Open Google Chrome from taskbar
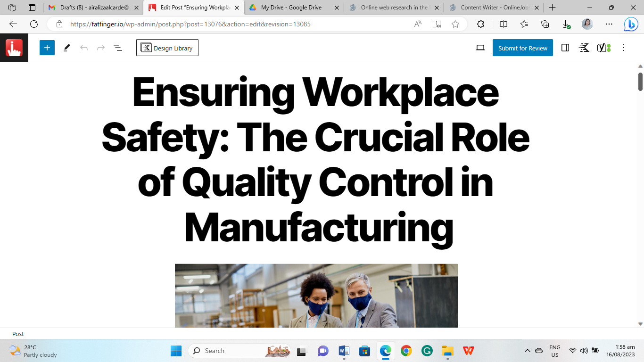This screenshot has height=362, width=644. 406,351
